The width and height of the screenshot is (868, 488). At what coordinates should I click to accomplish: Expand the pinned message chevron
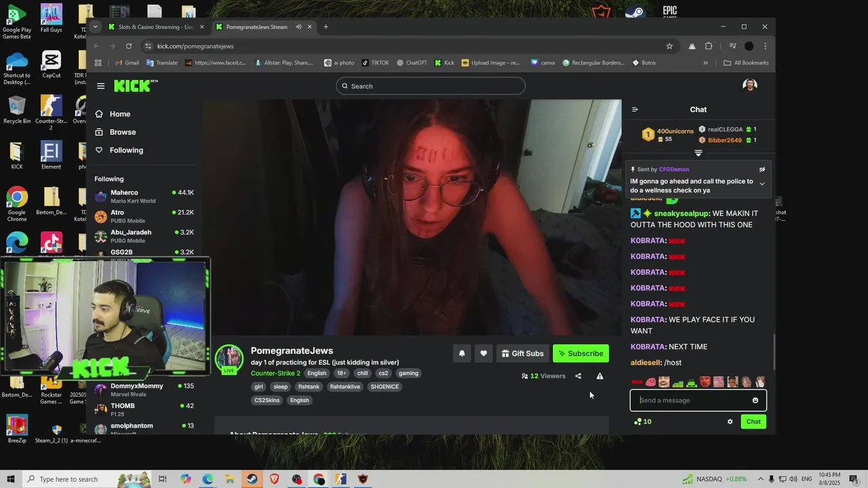pyautogui.click(x=762, y=184)
